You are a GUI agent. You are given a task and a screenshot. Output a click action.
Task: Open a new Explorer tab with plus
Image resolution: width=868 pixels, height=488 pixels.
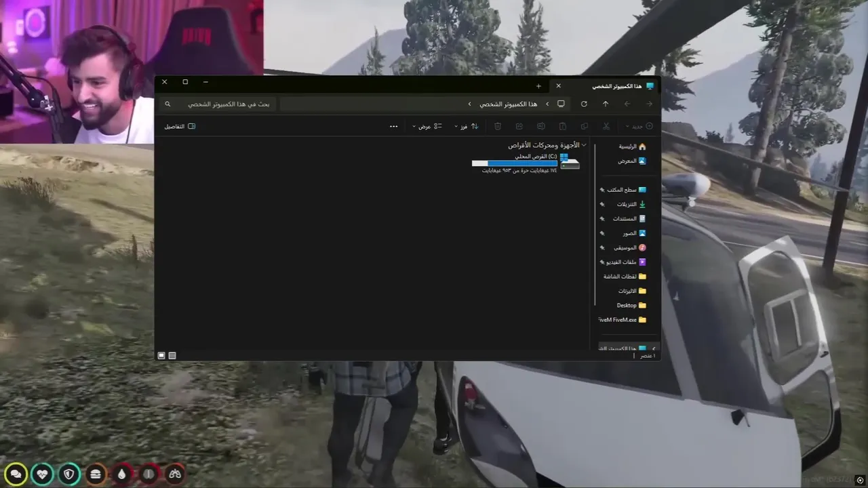click(x=538, y=86)
